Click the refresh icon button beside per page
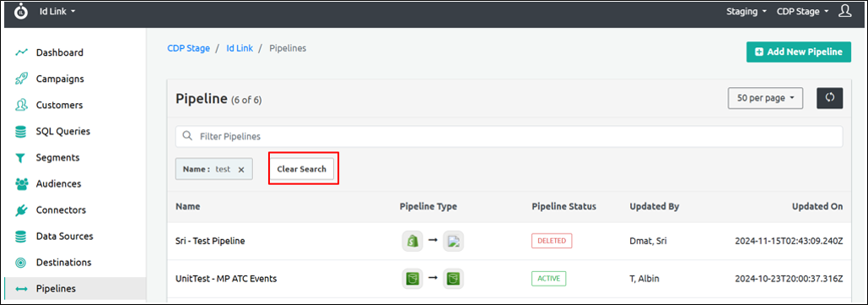Image resolution: width=868 pixels, height=305 pixels. coord(830,98)
